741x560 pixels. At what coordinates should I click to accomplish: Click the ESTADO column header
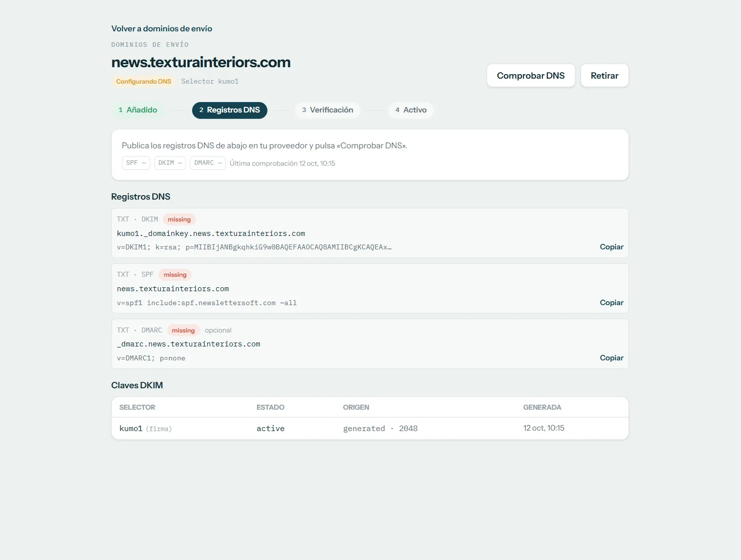(270, 407)
